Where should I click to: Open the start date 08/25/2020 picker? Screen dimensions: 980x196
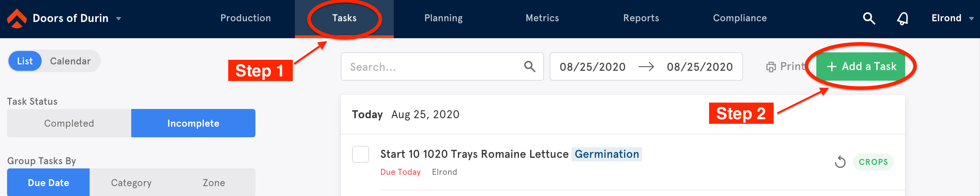(x=592, y=67)
